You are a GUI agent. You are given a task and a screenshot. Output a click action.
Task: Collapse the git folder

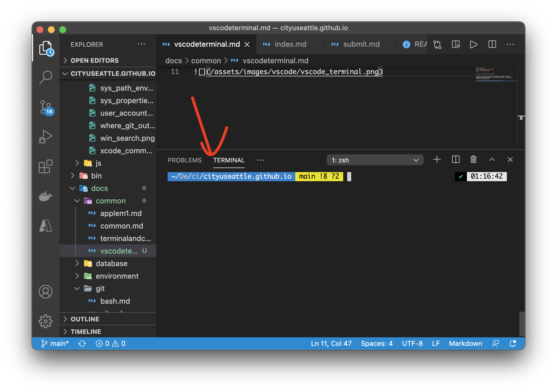[x=108, y=289]
